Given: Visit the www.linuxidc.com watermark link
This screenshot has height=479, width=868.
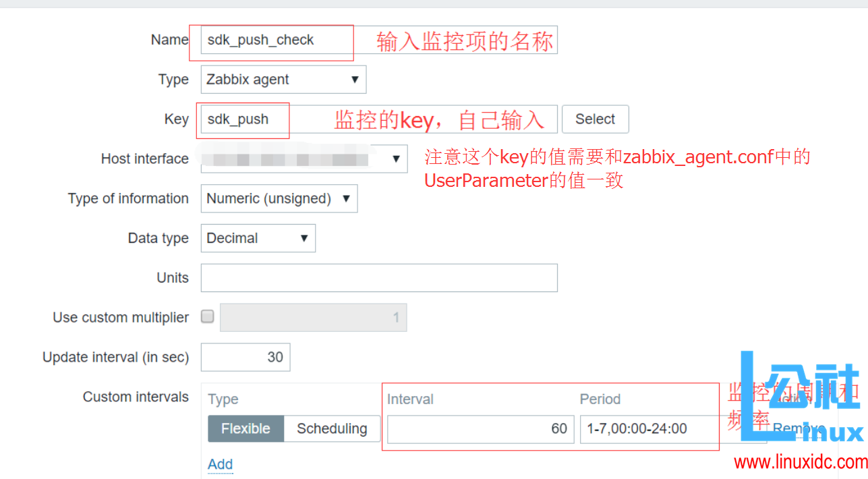Looking at the screenshot, I should tap(798, 463).
